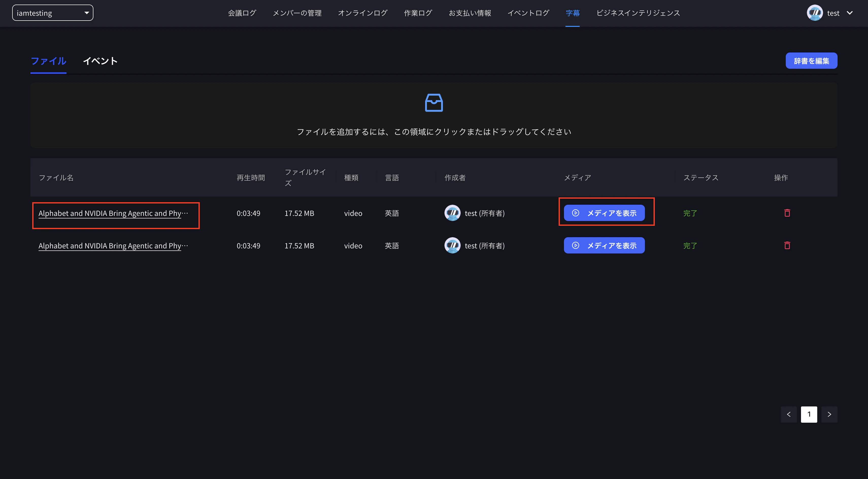This screenshot has width=868, height=479.
Task: Click second row メディアを表示 button
Action: coord(604,246)
